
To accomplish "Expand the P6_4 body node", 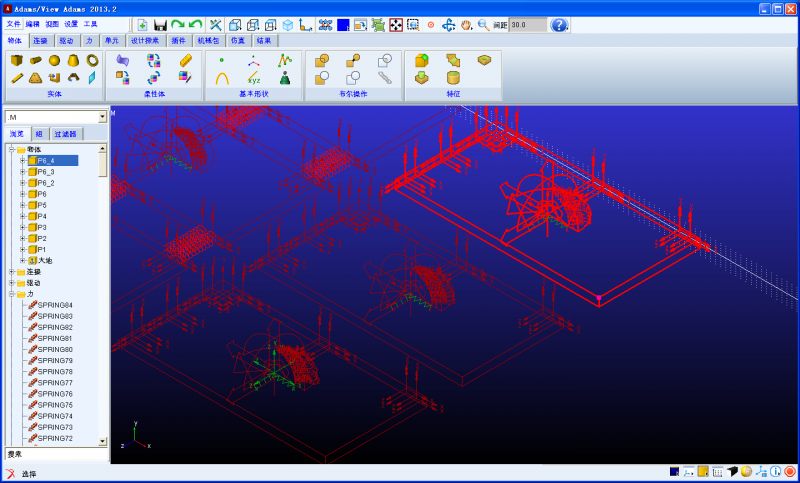I will (x=22, y=161).
